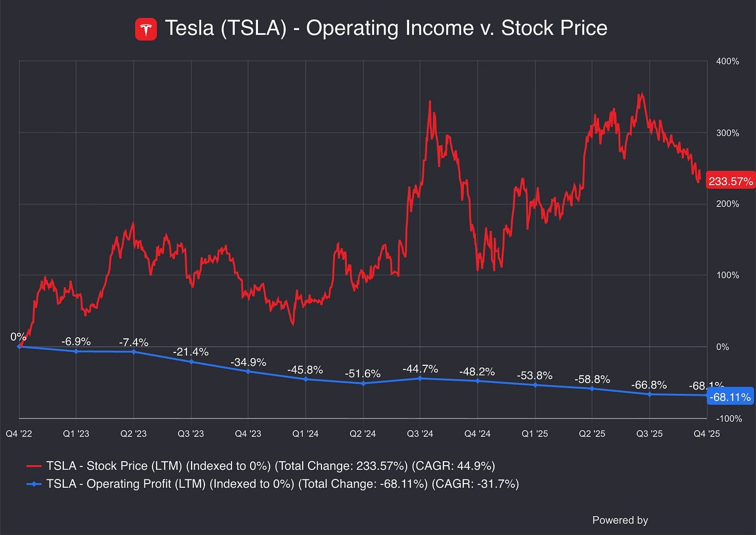Click the chart title text
This screenshot has height=535, width=756.
coord(386,28)
